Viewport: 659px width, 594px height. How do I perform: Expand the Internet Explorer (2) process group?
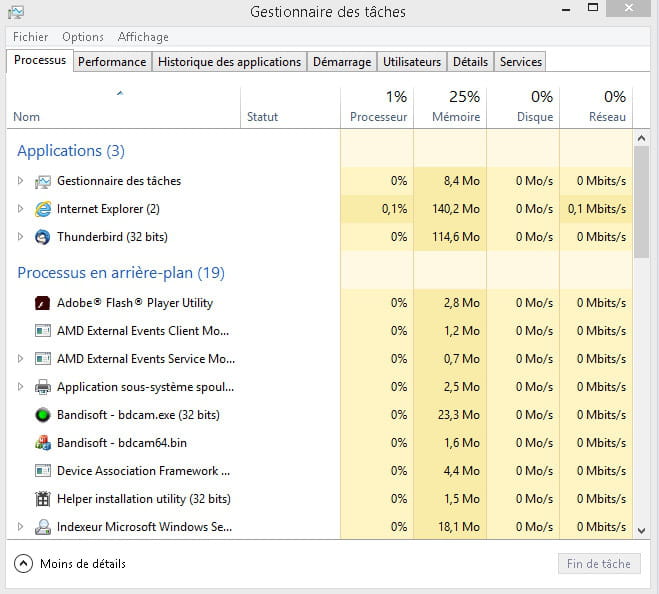[20, 209]
